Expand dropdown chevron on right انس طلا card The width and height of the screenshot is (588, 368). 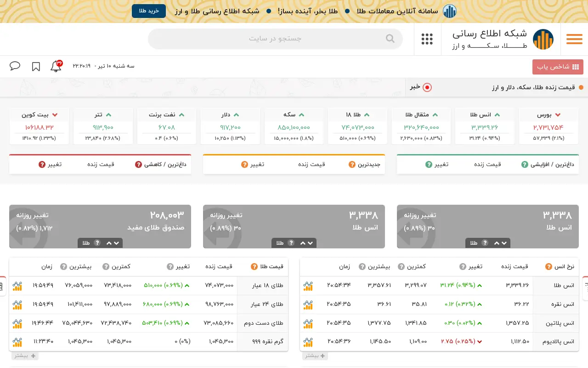(x=504, y=243)
